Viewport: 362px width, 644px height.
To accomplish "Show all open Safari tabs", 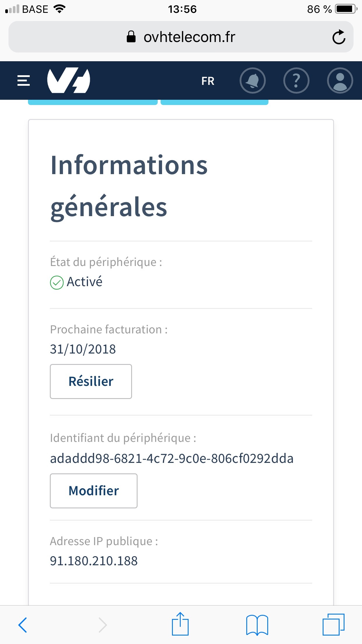I will point(333,625).
